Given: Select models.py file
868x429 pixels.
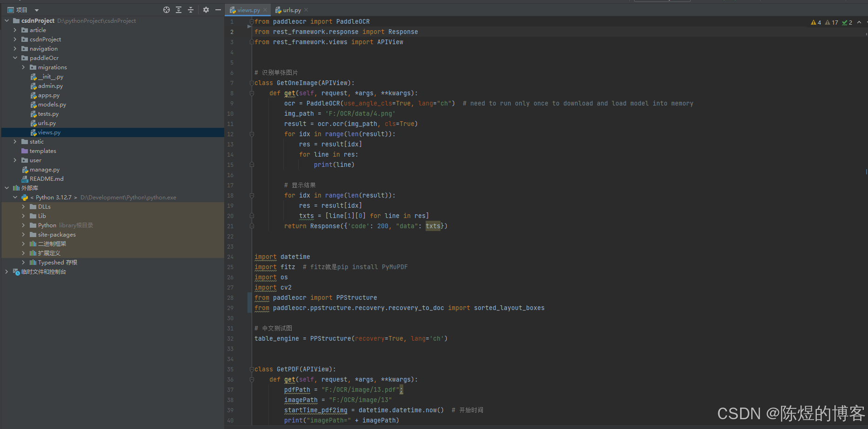Looking at the screenshot, I should point(48,105).
